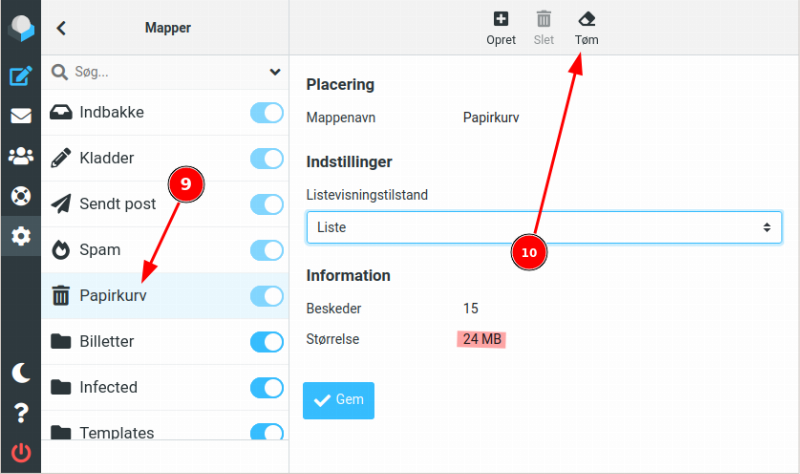The image size is (800, 474).
Task: Expand the search options chevron
Action: tap(275, 72)
